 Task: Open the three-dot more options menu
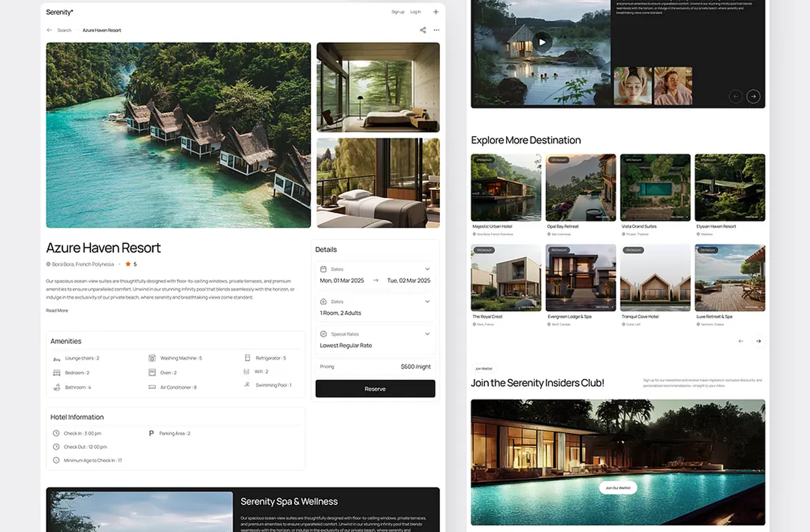pos(436,30)
